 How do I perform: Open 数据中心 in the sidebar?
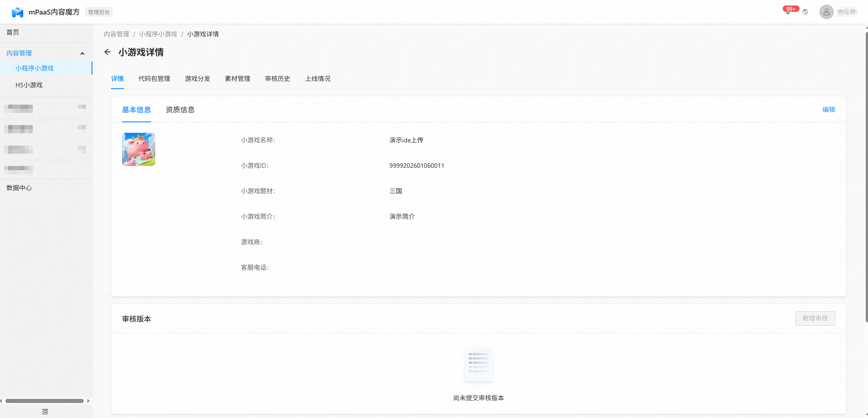[x=19, y=188]
